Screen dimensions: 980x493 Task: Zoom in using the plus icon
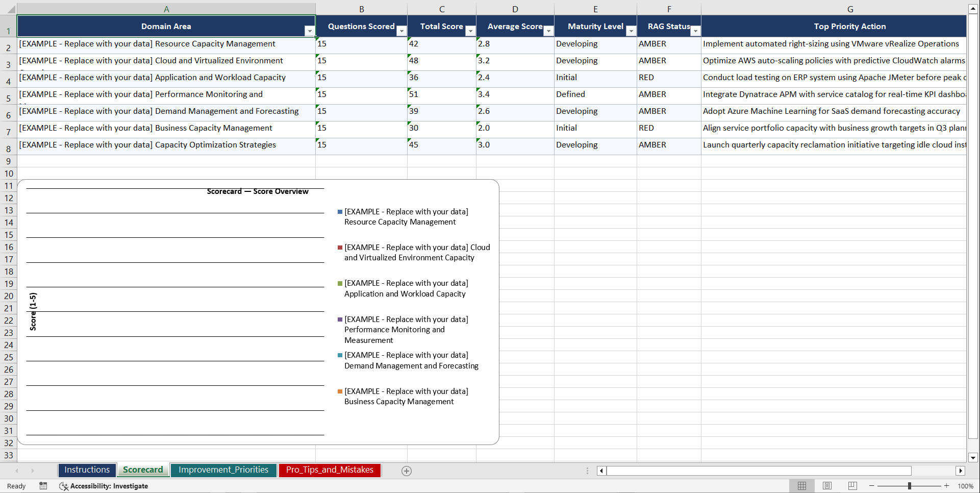(x=947, y=486)
